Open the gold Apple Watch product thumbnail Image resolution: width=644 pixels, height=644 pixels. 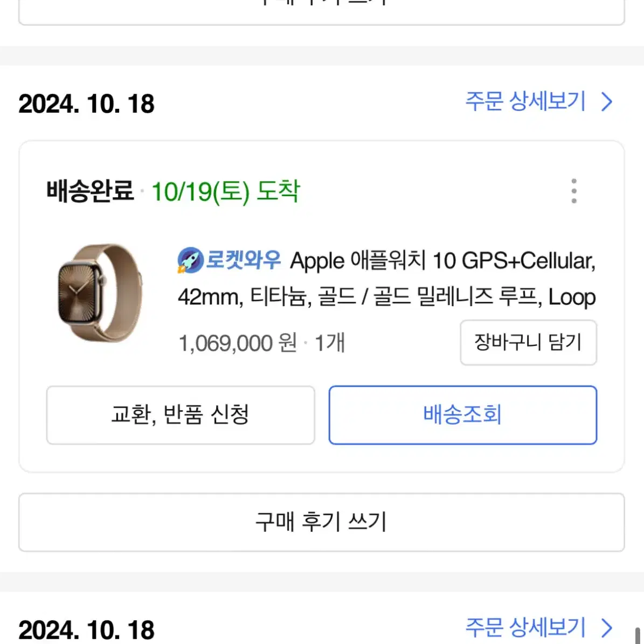100,293
